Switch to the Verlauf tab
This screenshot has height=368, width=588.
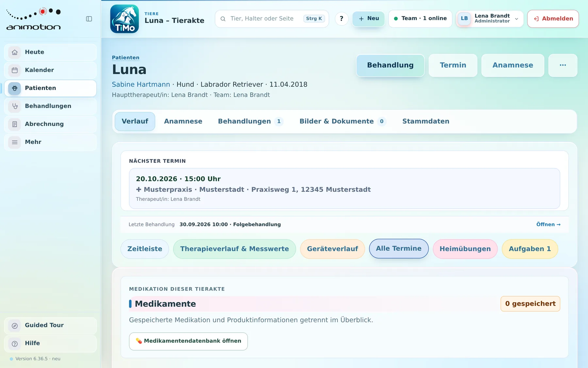pyautogui.click(x=135, y=121)
